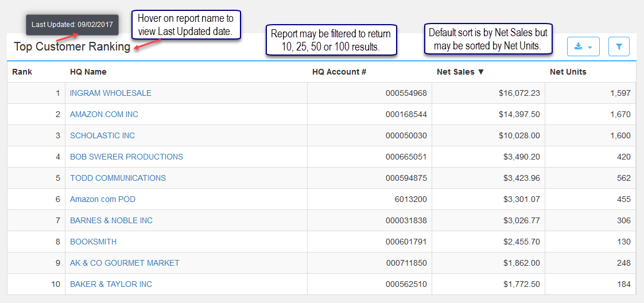Sort the table by Net Units header
This screenshot has width=644, height=303.
coord(568,72)
